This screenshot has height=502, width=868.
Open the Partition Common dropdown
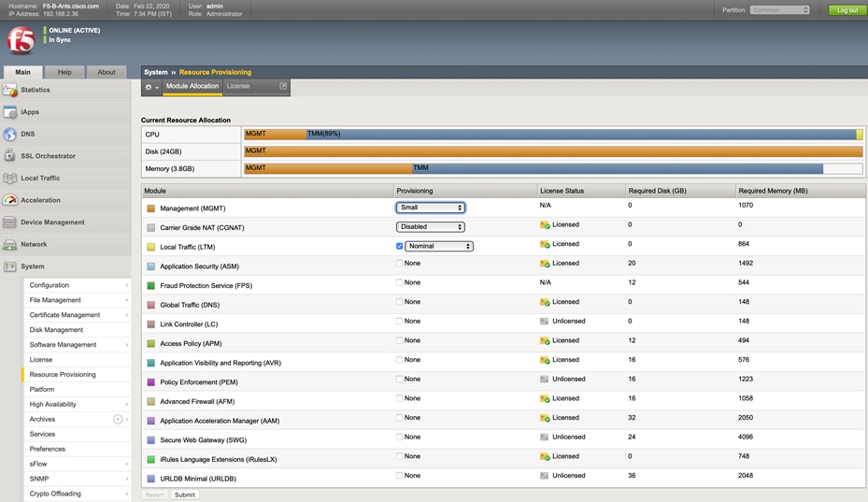[x=780, y=10]
